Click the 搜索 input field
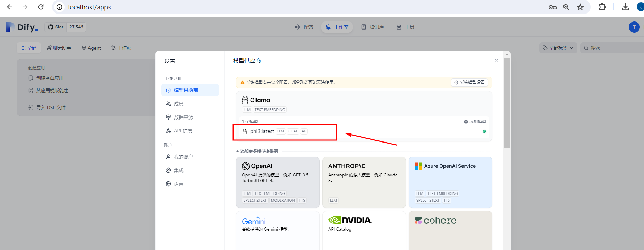 coord(613,48)
